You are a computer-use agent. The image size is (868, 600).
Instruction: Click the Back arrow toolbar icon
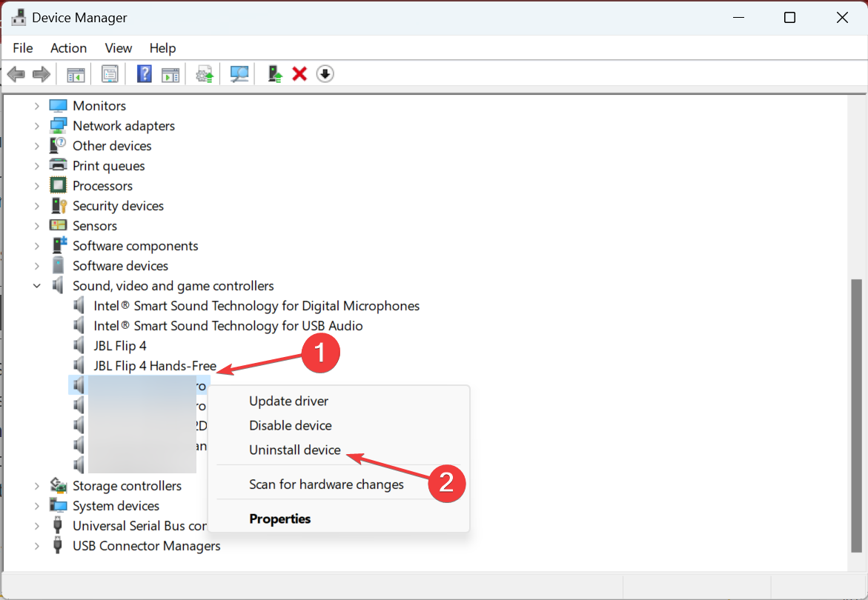tap(16, 73)
